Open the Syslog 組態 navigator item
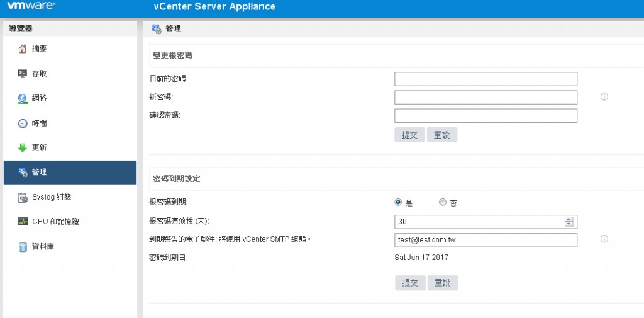Screen dimensions: 644x318 [x=70, y=197]
